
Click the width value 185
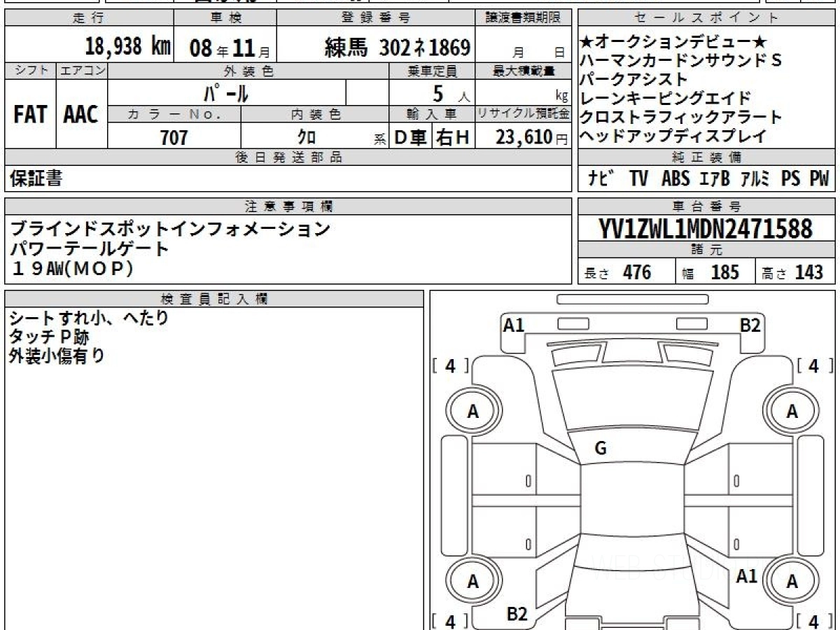pos(724,272)
